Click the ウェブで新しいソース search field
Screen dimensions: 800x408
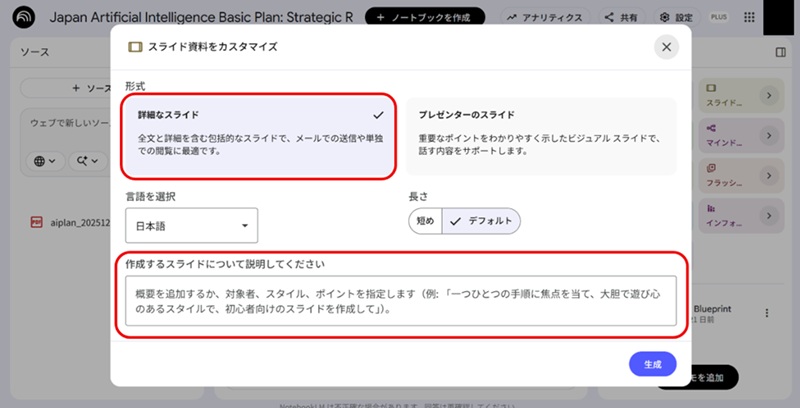[x=70, y=123]
